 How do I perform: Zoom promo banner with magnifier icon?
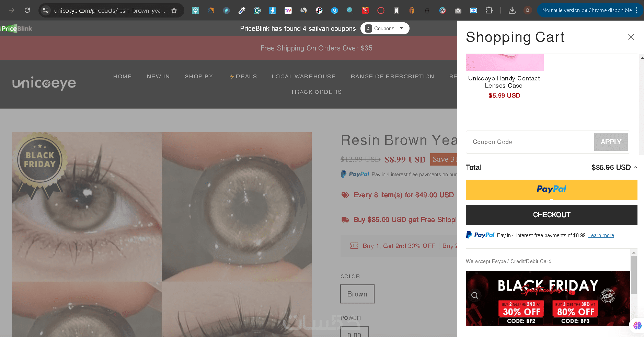[475, 295]
